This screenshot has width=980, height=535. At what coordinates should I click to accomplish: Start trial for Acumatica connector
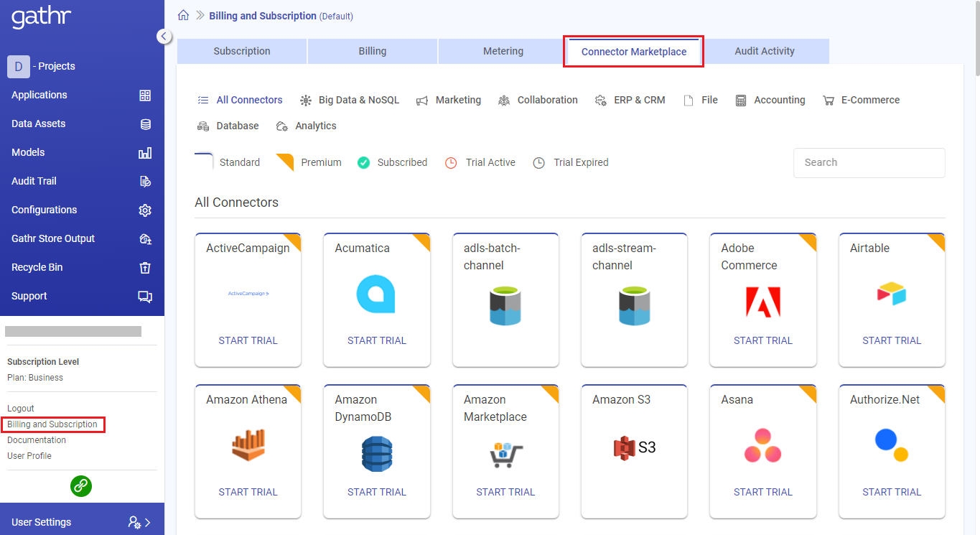click(x=377, y=340)
